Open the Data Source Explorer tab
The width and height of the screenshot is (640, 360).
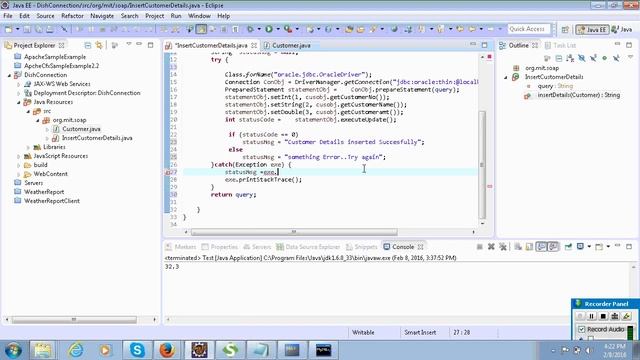click(308, 247)
